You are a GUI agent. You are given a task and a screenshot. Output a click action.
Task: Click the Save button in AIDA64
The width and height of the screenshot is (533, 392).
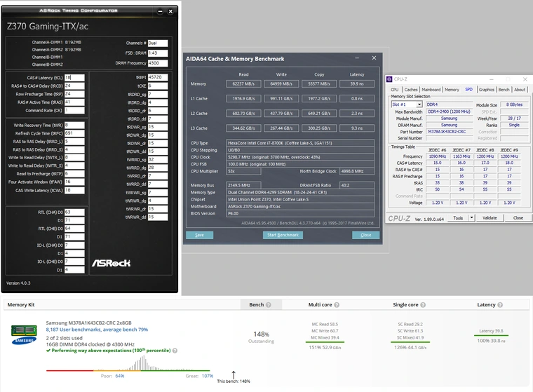click(200, 235)
